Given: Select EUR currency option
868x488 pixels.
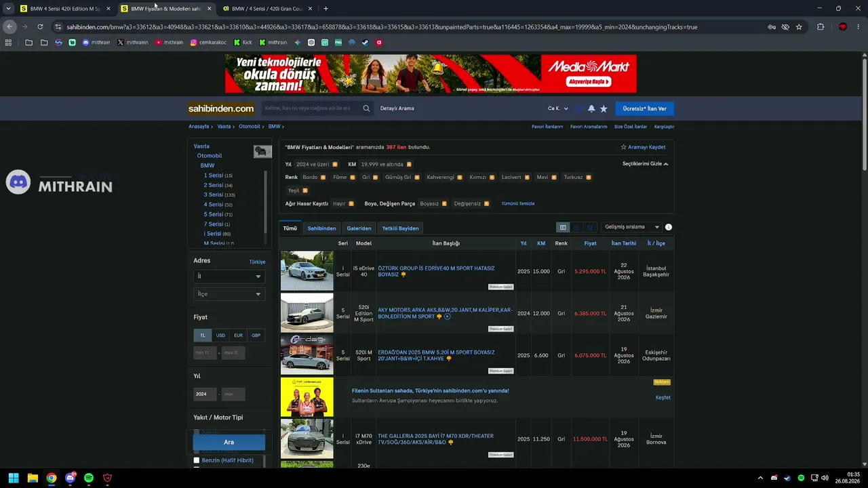Looking at the screenshot, I should point(238,335).
